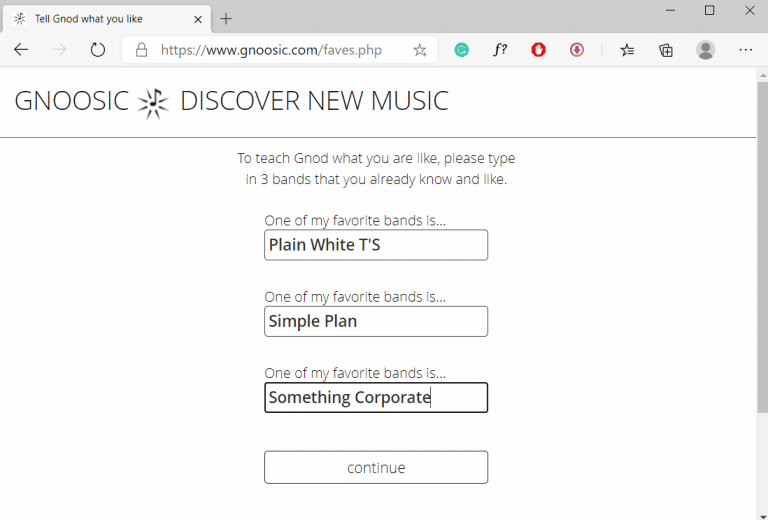Open the Collections panel

(x=666, y=50)
